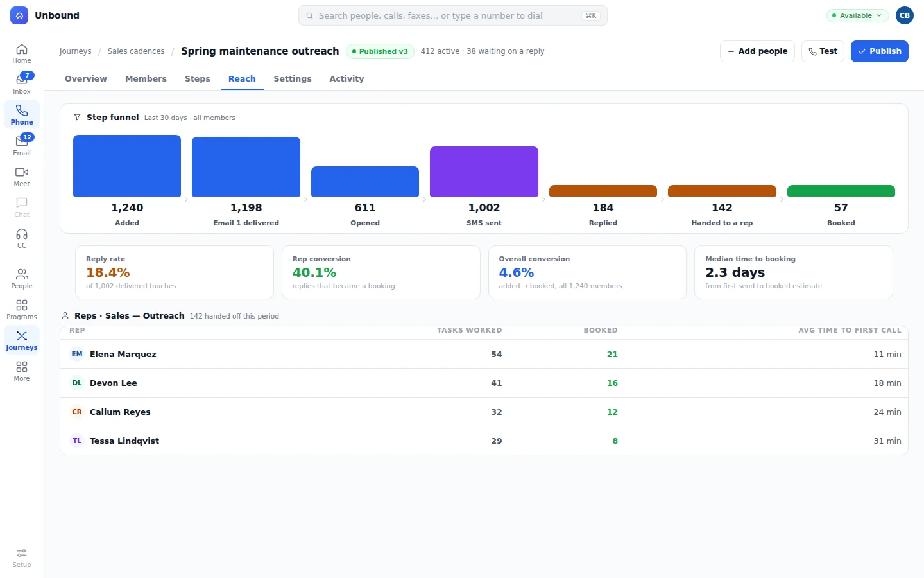Select the Reach tab
This screenshot has width=924, height=578.
click(242, 79)
